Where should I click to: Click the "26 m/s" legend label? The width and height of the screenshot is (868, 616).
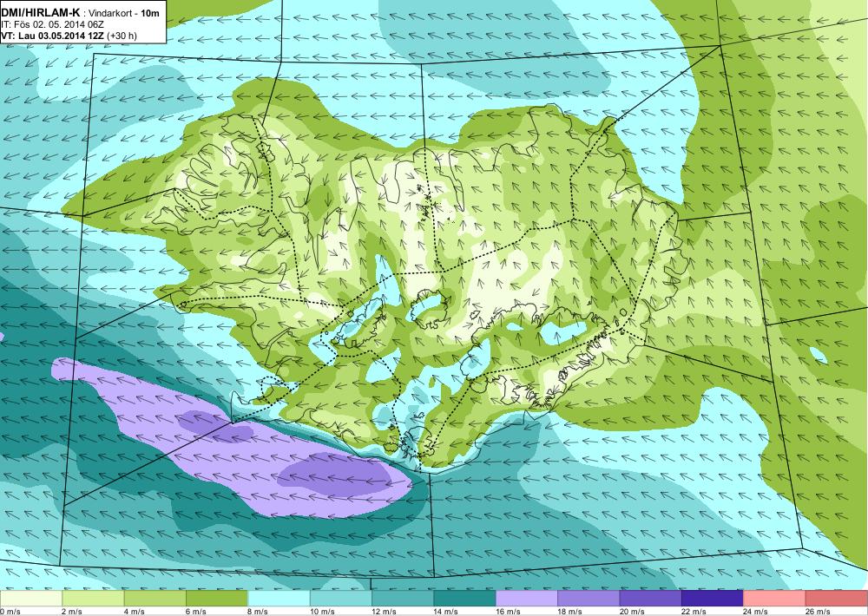point(819,612)
